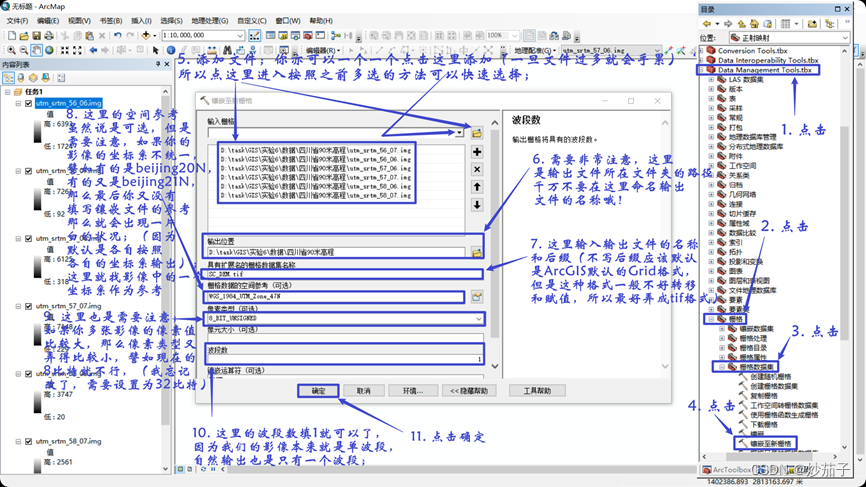Screen dimensions: 866x487
Task: Click the 确定 button in dialog
Action: [x=319, y=391]
